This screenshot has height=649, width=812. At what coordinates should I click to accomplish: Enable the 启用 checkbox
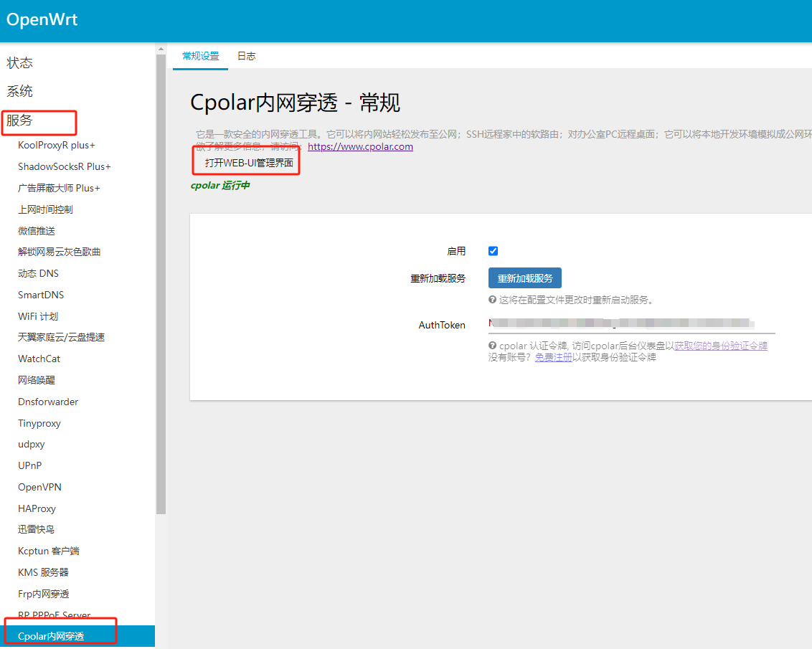[x=493, y=250]
